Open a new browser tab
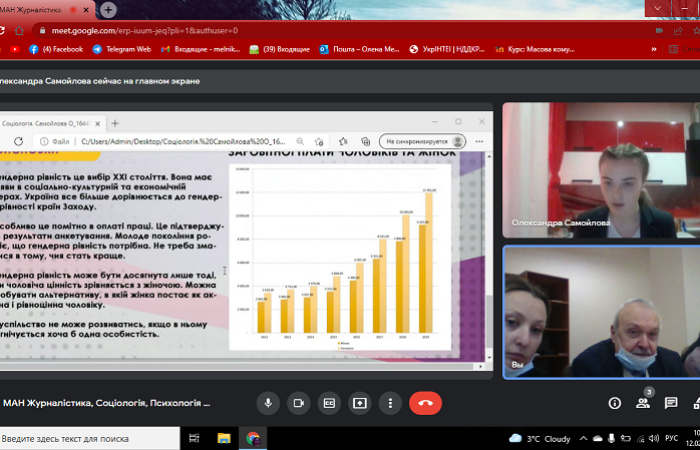This screenshot has width=700, height=450. (x=108, y=9)
